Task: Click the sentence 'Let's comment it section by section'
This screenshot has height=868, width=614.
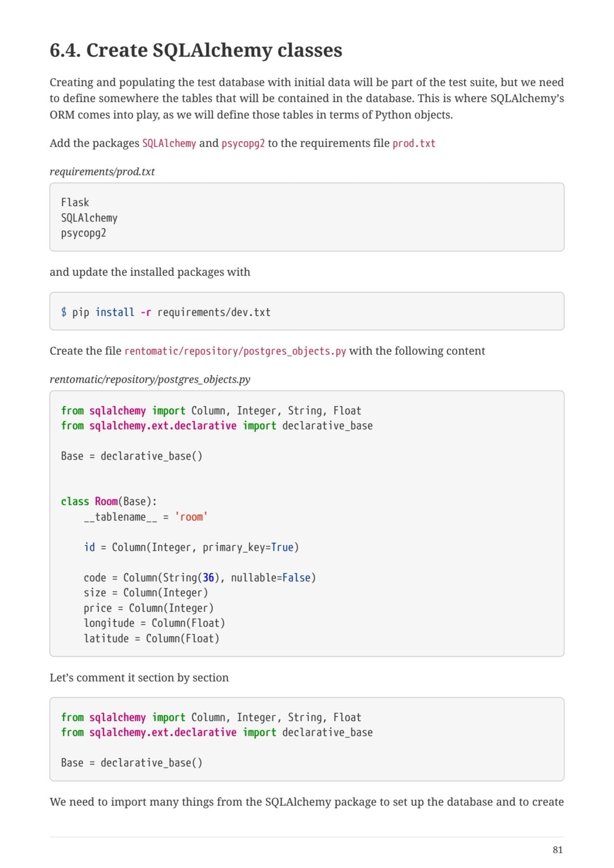Action: tap(139, 678)
